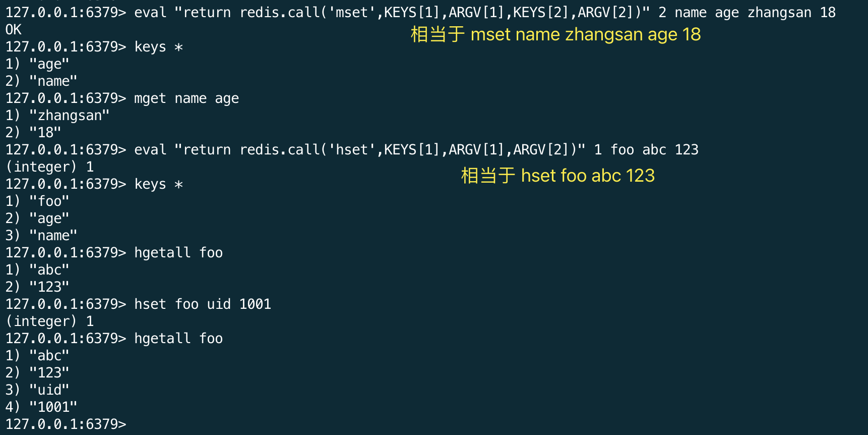Screen dimensions: 868x435
Task: Click the OK response line
Action: 14,30
